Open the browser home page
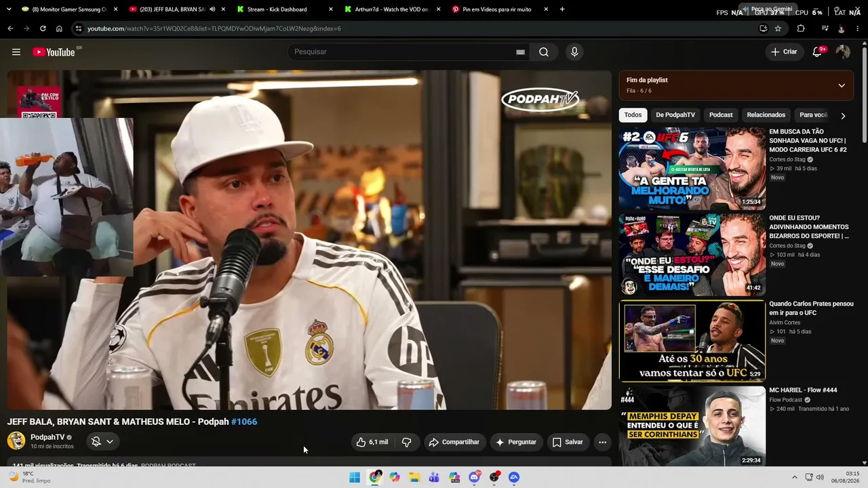 [59, 28]
